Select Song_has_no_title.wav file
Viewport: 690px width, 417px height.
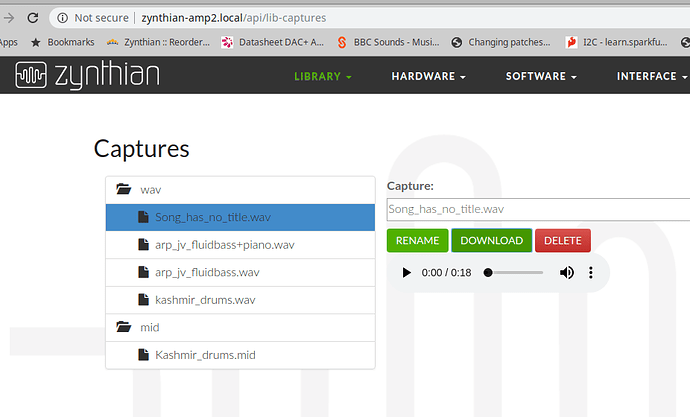tap(240, 217)
